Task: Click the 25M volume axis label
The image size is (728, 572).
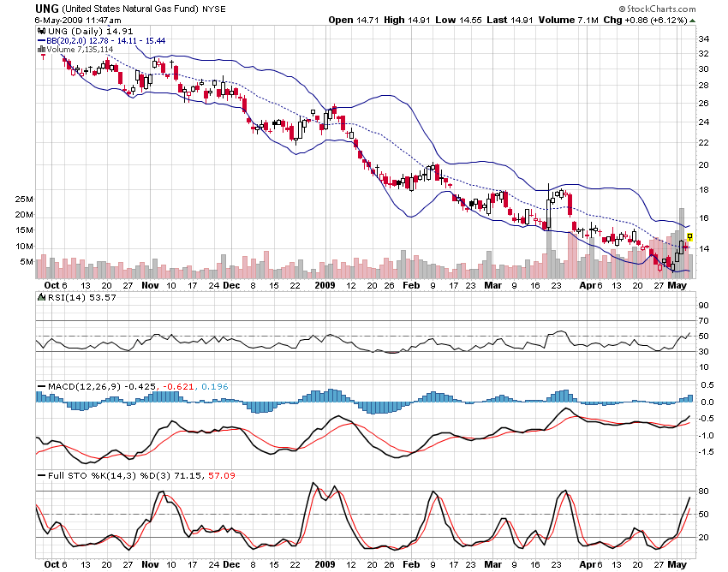Action: coord(24,200)
